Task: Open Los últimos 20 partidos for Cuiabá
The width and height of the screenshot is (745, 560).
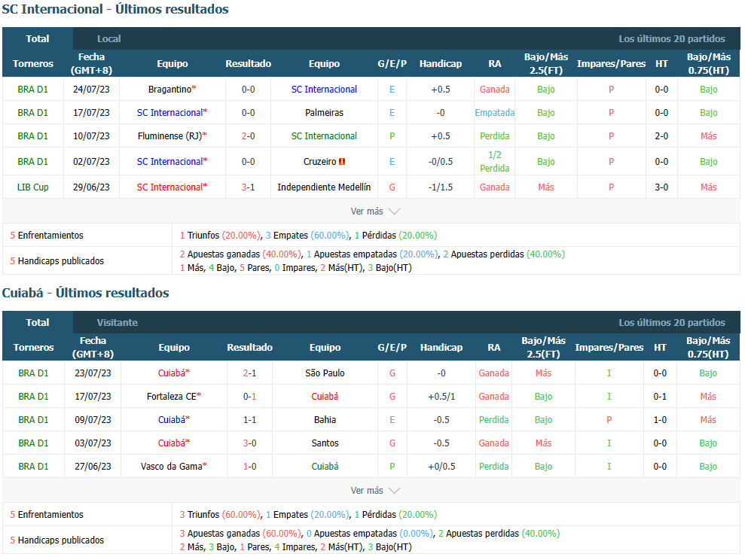Action: point(672,323)
